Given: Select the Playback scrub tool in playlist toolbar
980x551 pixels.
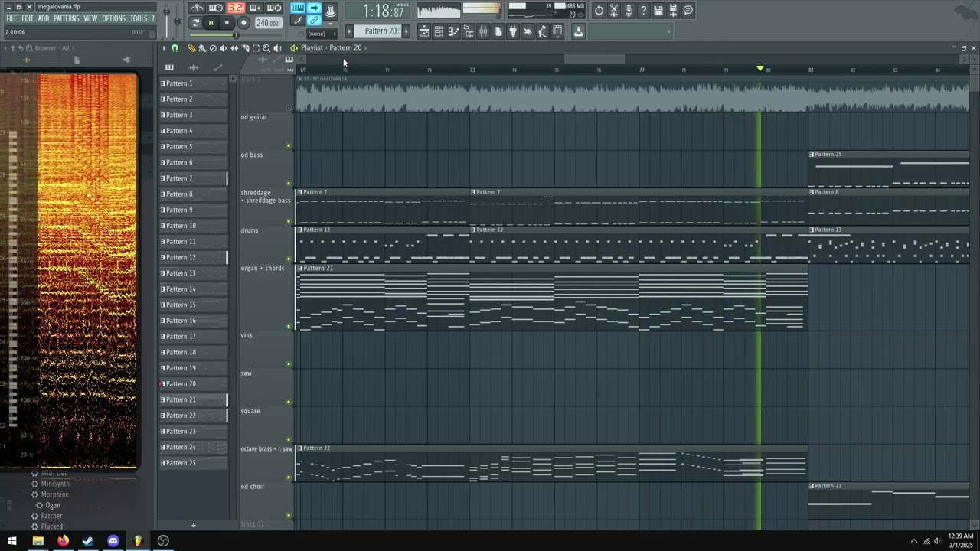Looking at the screenshot, I should (278, 47).
